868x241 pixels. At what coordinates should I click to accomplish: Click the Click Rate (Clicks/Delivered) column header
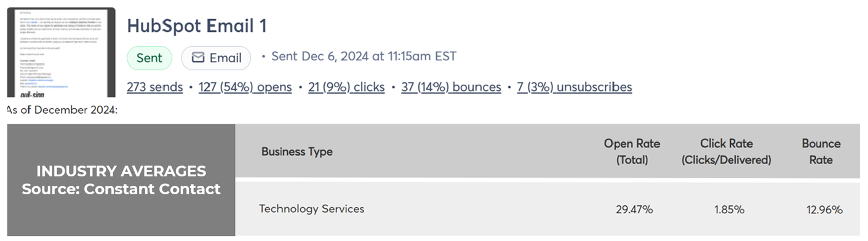click(727, 152)
